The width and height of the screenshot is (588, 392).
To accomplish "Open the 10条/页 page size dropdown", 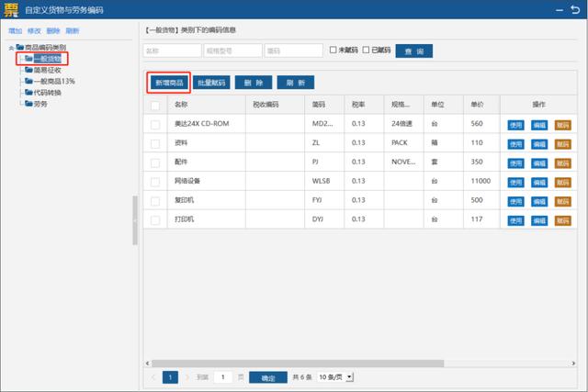I will (x=335, y=377).
